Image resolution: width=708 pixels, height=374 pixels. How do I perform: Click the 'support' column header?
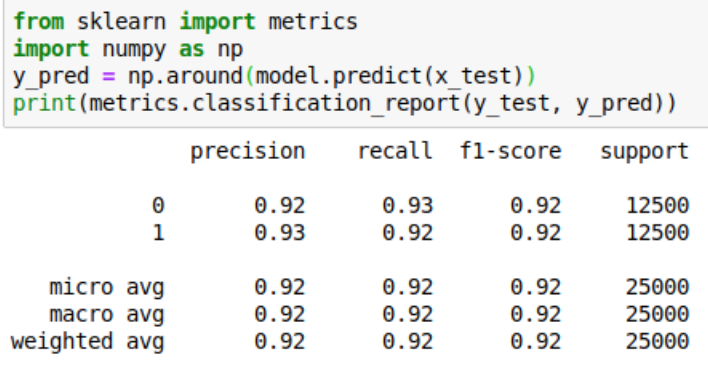click(644, 152)
